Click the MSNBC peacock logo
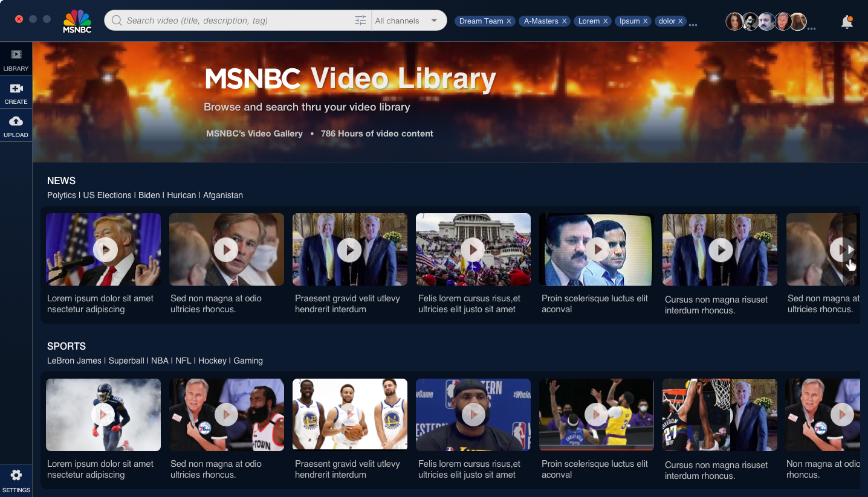This screenshot has width=868, height=497. coord(77,21)
